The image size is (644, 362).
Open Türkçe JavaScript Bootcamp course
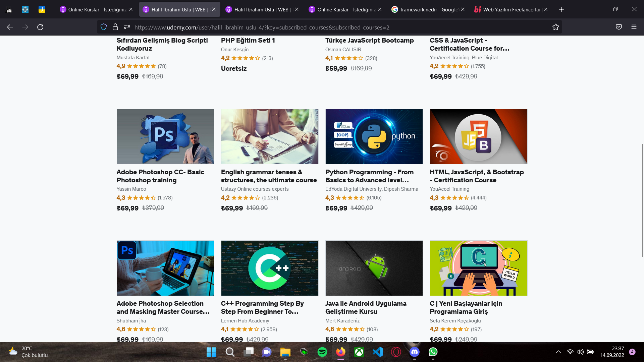pyautogui.click(x=369, y=40)
